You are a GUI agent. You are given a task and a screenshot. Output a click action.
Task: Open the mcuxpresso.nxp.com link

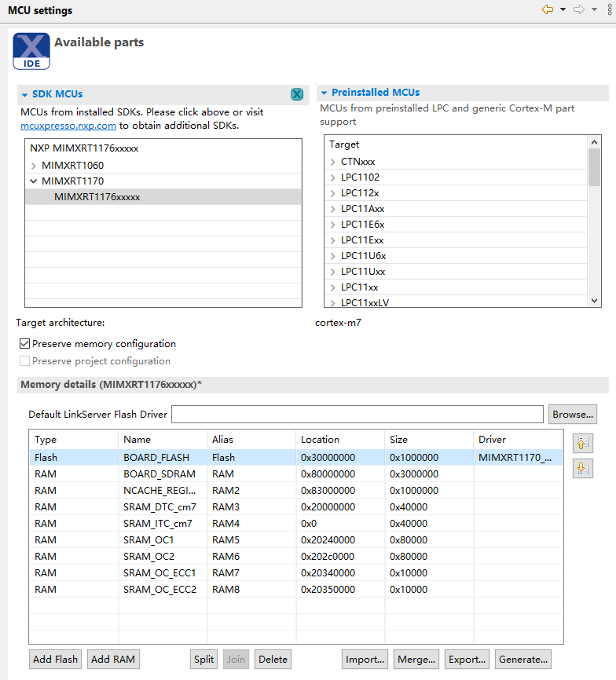[x=68, y=125]
